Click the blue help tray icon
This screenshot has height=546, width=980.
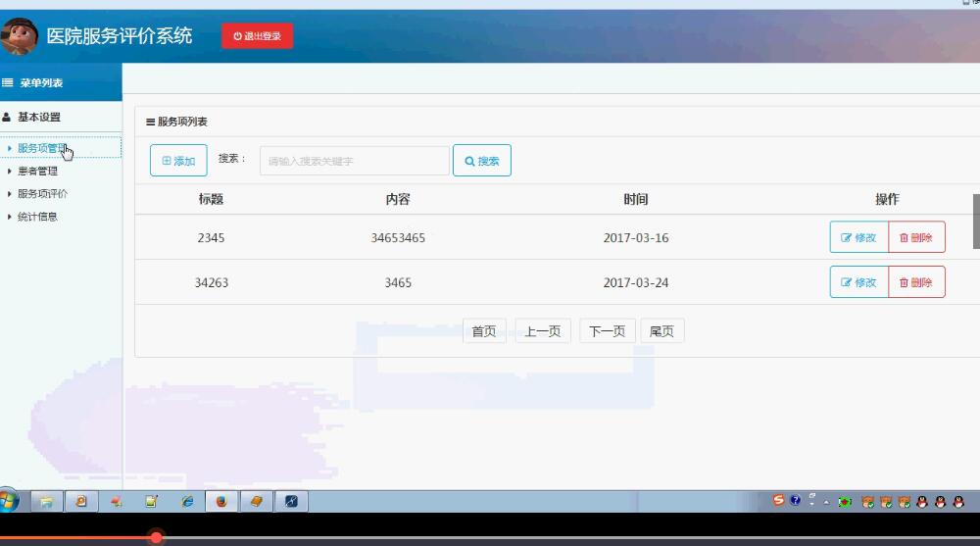click(x=795, y=500)
